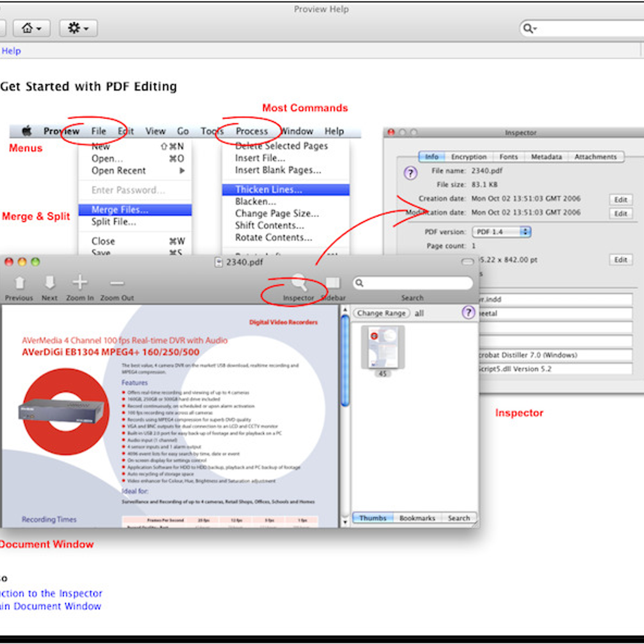
Task: Click the help question mark in Inspector window
Action: click(411, 173)
